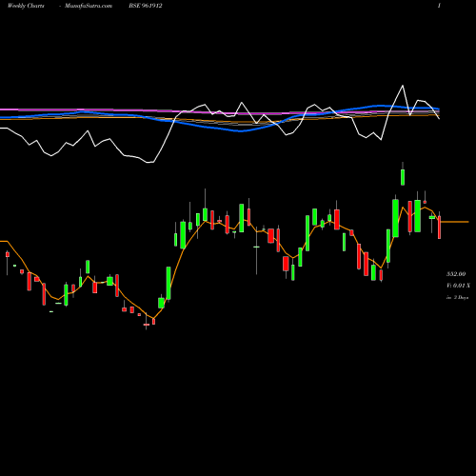
Task: Click the tallest green candlestick at chart peak
Action: [403, 177]
